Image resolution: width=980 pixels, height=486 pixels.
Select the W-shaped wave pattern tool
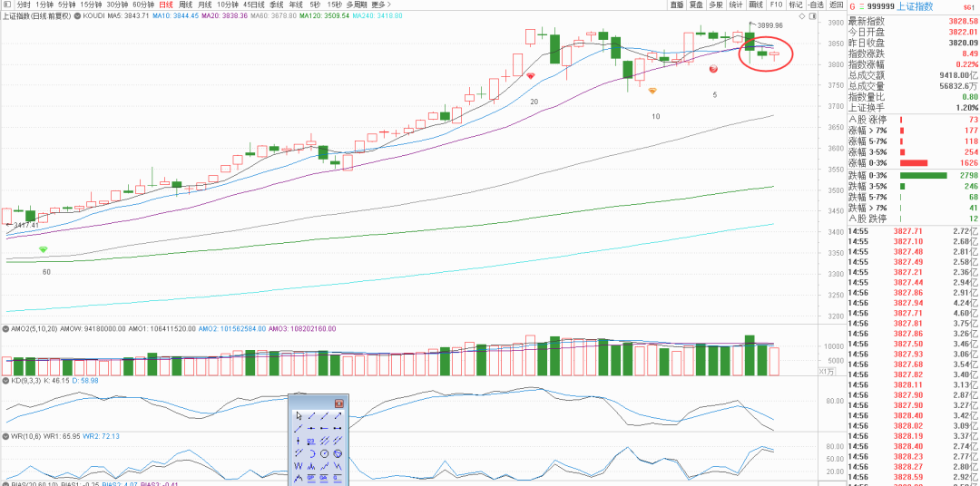[299, 466]
